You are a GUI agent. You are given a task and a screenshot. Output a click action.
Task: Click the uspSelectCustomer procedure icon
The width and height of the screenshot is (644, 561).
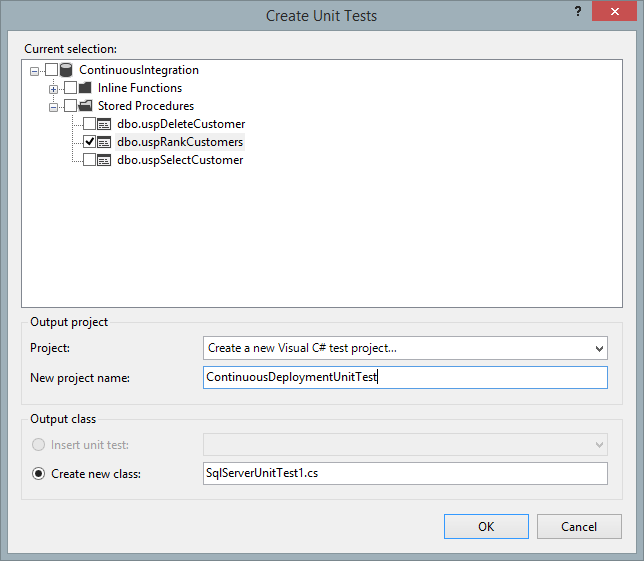click(104, 160)
